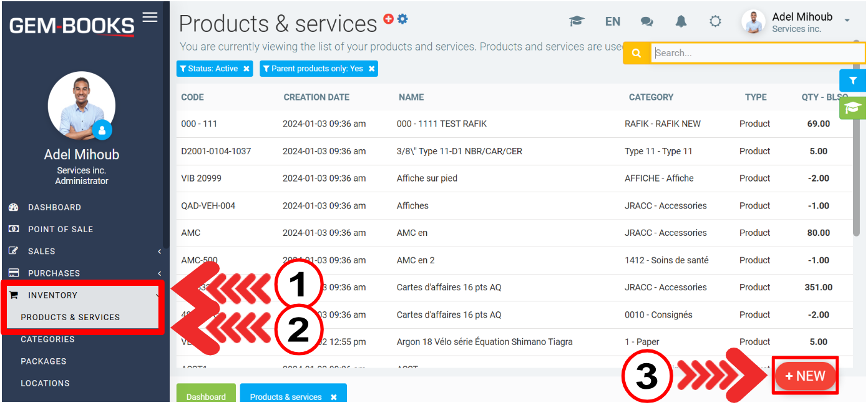Remove the Parent products only filter
868x405 pixels.
tap(372, 69)
